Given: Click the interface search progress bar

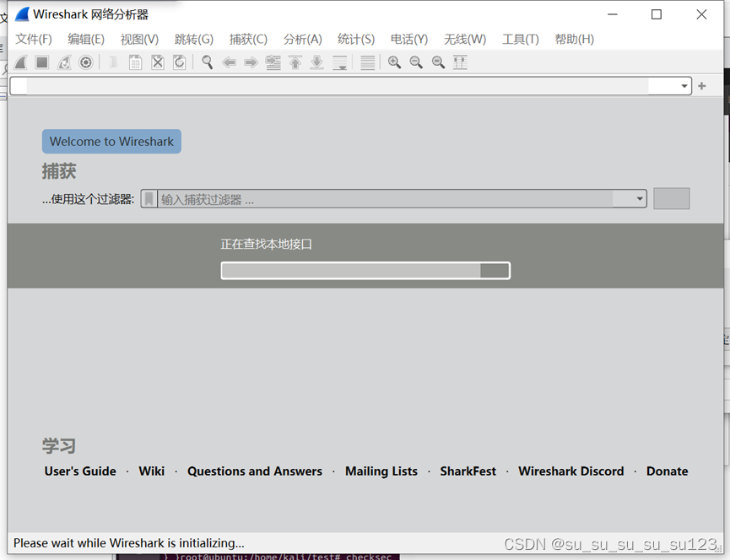Looking at the screenshot, I should click(x=365, y=271).
